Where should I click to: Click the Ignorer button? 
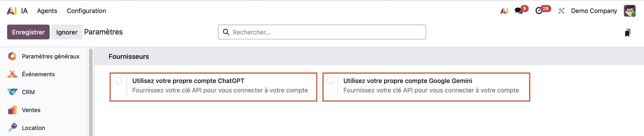[67, 32]
